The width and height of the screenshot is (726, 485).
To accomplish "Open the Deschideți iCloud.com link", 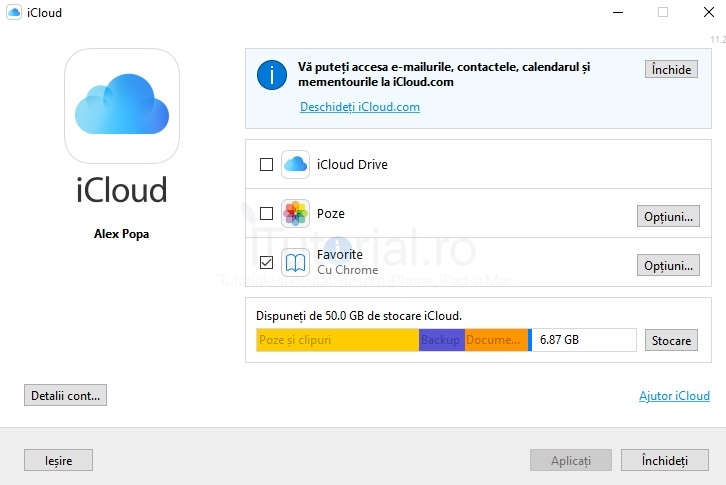I will (360, 107).
